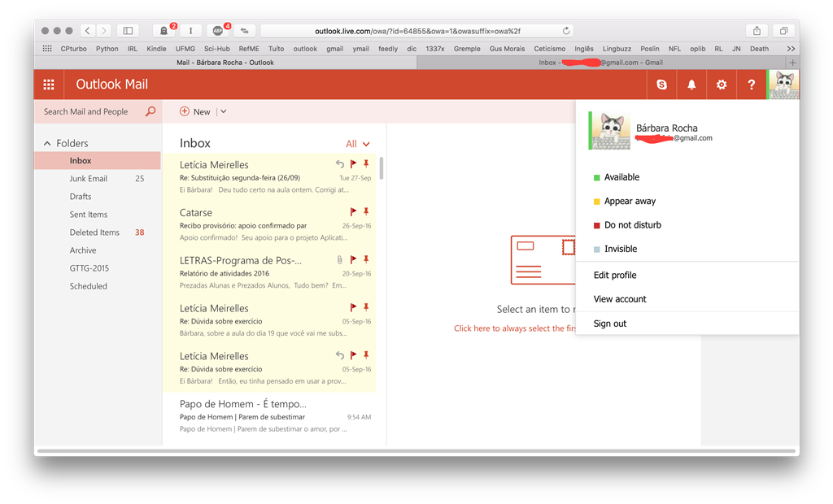Viewport: 833px width, 504px height.
Task: Click the profile avatar in the header
Action: click(x=783, y=85)
